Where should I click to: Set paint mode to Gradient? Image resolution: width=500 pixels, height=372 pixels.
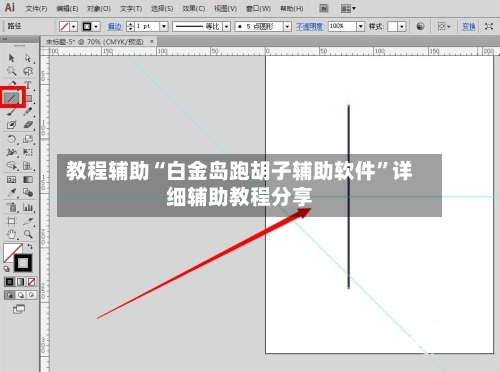(x=21, y=282)
